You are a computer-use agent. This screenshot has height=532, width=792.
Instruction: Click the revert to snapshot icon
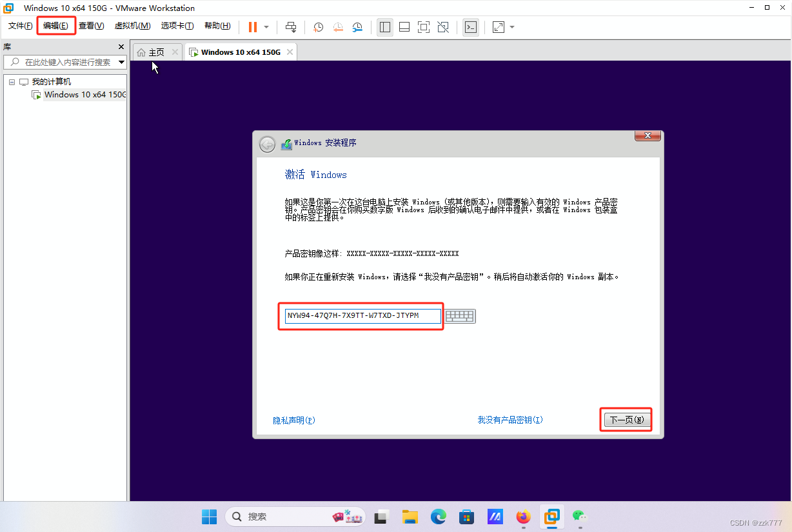(338, 27)
